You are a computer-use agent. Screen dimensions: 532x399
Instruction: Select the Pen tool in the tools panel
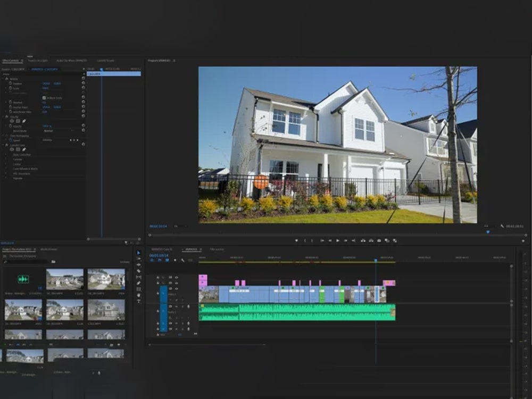[138, 284]
